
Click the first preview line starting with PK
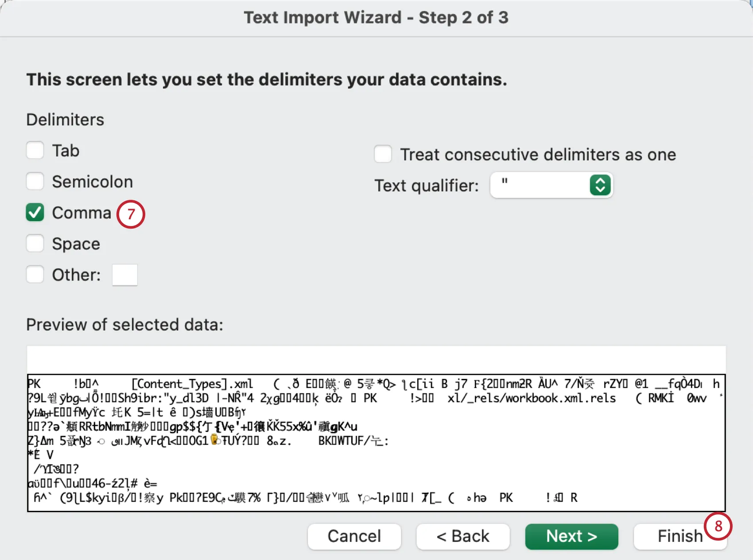pyautogui.click(x=177, y=384)
